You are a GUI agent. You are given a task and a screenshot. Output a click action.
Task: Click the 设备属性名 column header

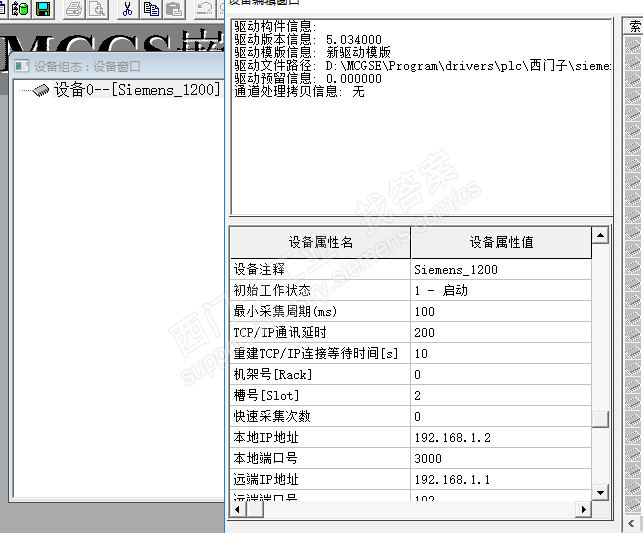click(320, 242)
